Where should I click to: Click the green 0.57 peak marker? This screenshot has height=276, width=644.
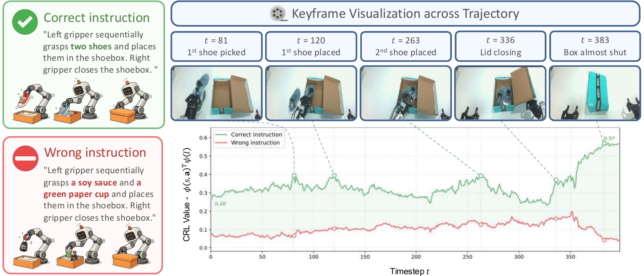[604, 143]
